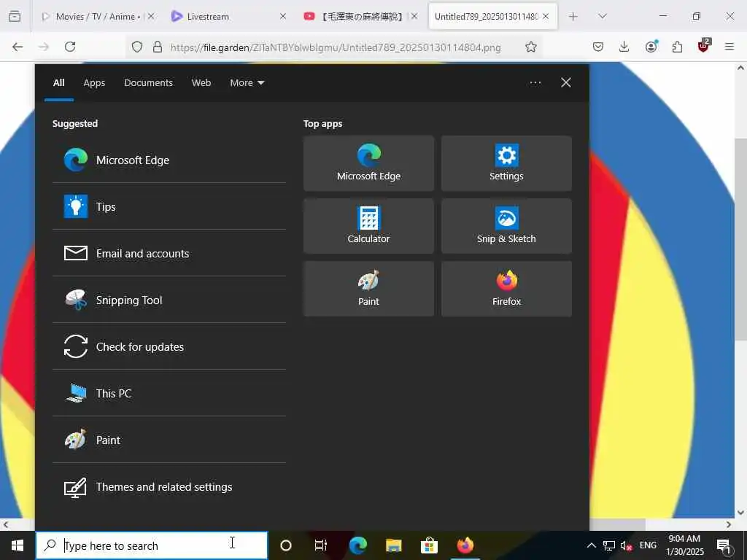Image resolution: width=747 pixels, height=560 pixels.
Task: Open the Windows Start menu
Action: tap(18, 545)
